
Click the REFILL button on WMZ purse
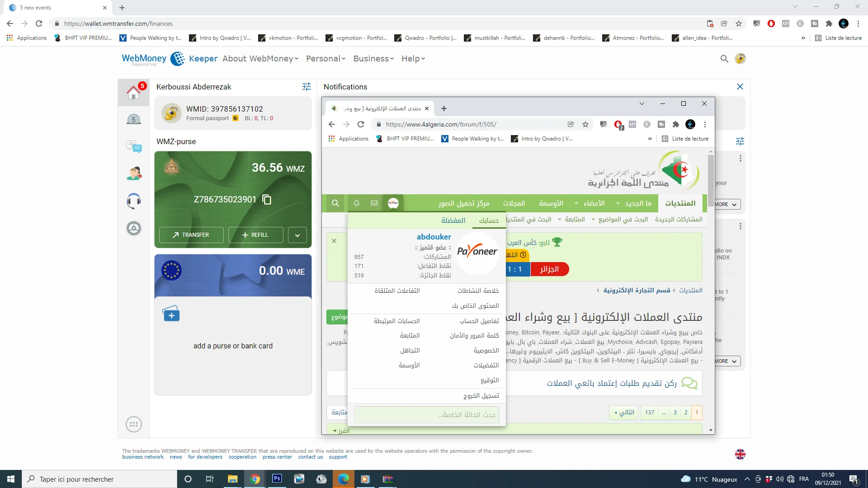coord(256,235)
